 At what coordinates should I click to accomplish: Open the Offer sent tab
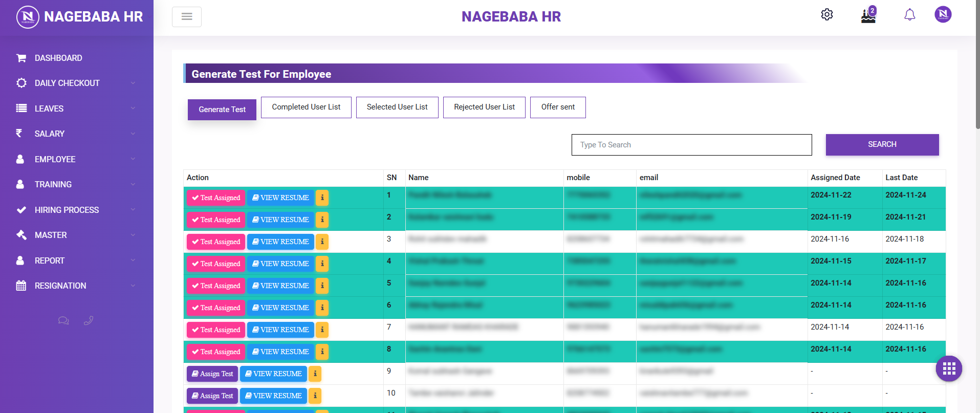click(x=558, y=107)
